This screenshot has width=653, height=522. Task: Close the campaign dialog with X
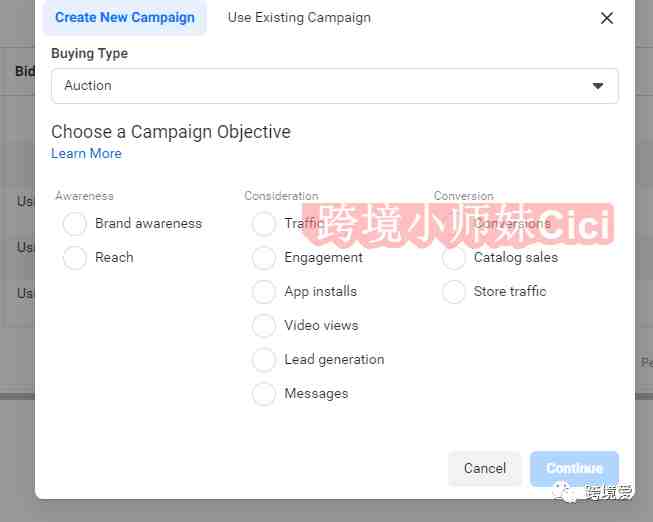point(607,18)
